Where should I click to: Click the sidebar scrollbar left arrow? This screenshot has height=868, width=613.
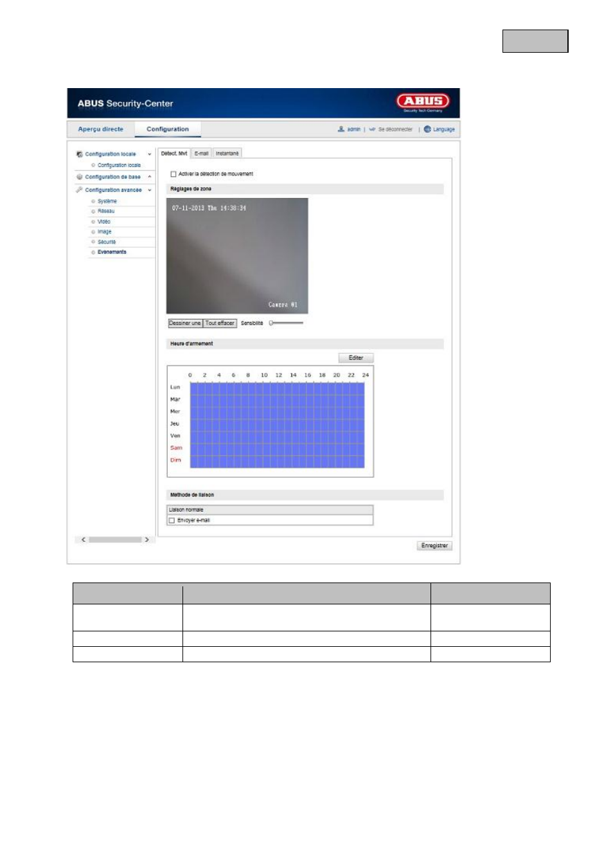tap(84, 540)
